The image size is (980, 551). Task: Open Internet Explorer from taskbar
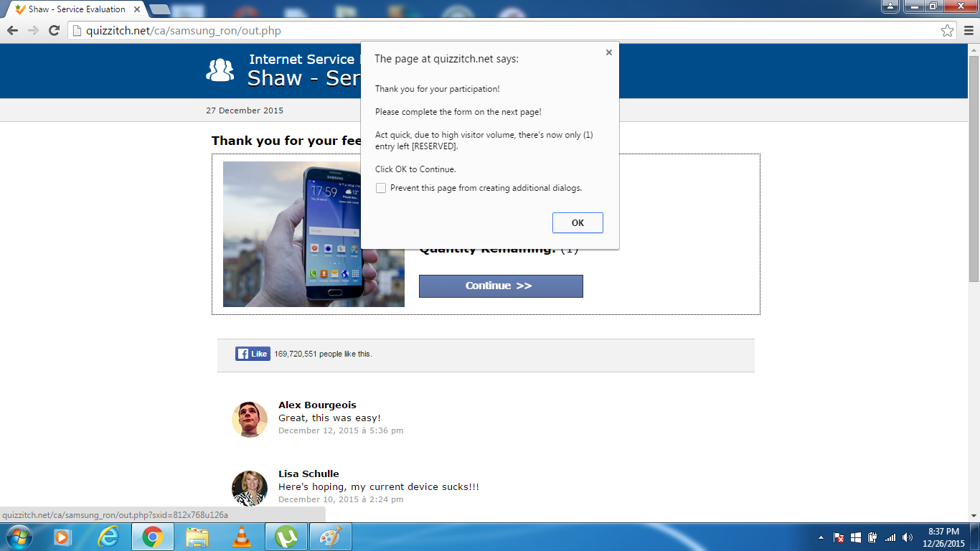(x=108, y=537)
